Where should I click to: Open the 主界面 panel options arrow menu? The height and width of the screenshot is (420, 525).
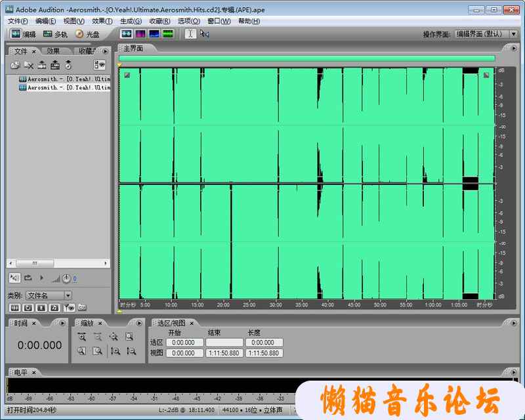(514, 49)
